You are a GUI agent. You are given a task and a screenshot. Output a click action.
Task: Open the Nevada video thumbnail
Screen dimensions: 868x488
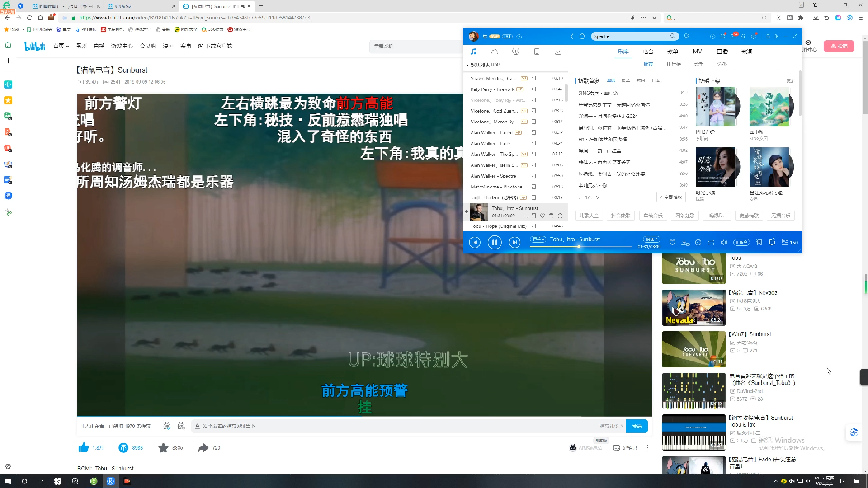click(x=693, y=308)
